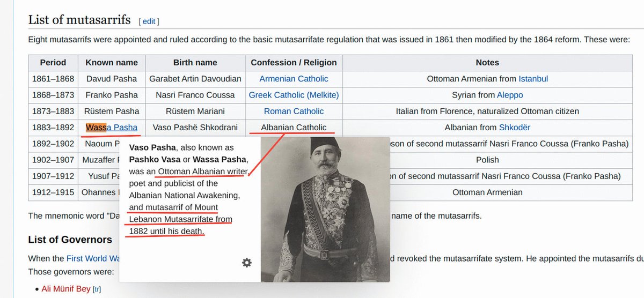This screenshot has height=298, width=644.
Task: Click the 1861–1868 period cell
Action: tap(53, 79)
